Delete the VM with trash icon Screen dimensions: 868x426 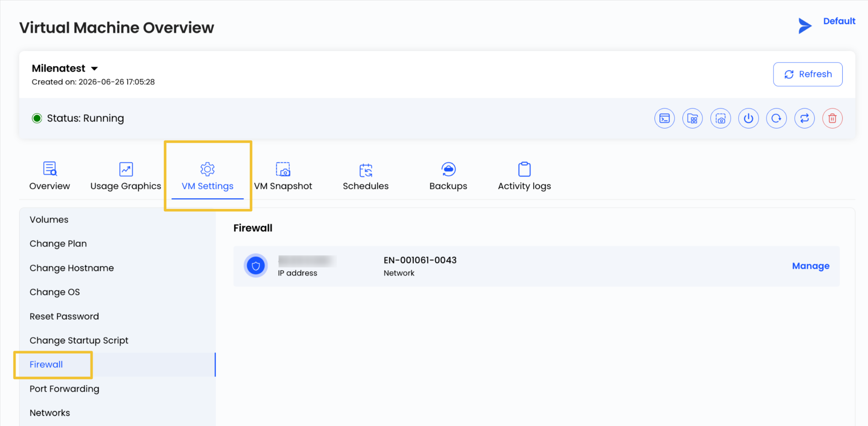(832, 118)
